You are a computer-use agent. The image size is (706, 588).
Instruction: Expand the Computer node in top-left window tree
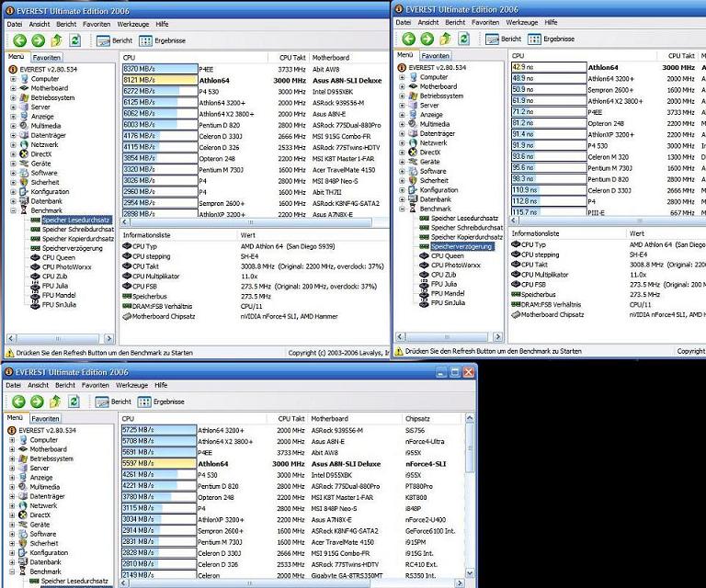pos(13,79)
